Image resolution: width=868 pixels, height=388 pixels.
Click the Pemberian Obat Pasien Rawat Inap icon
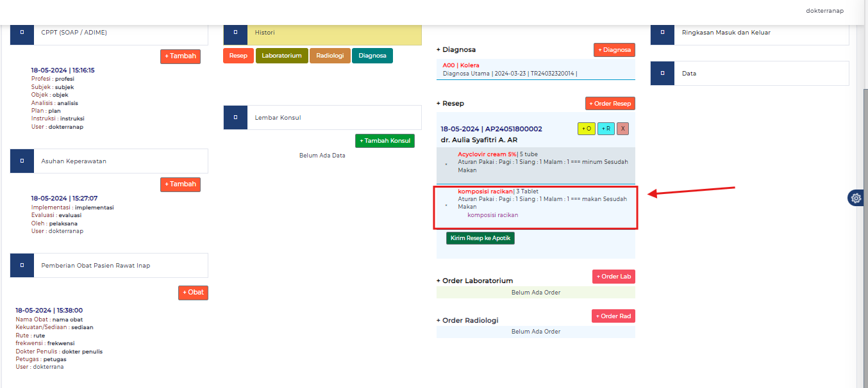tap(22, 265)
